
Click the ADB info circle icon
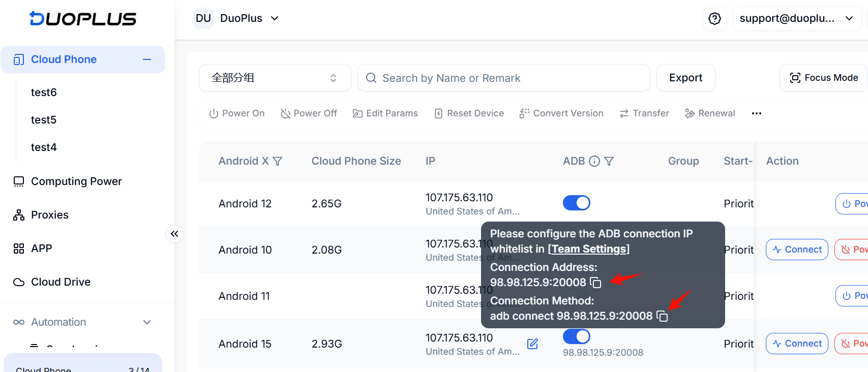594,161
